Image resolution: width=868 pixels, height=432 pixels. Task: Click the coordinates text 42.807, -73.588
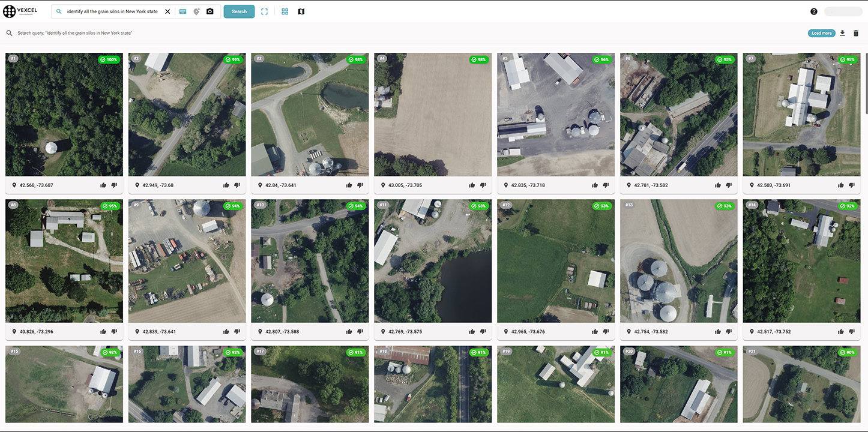click(x=282, y=332)
